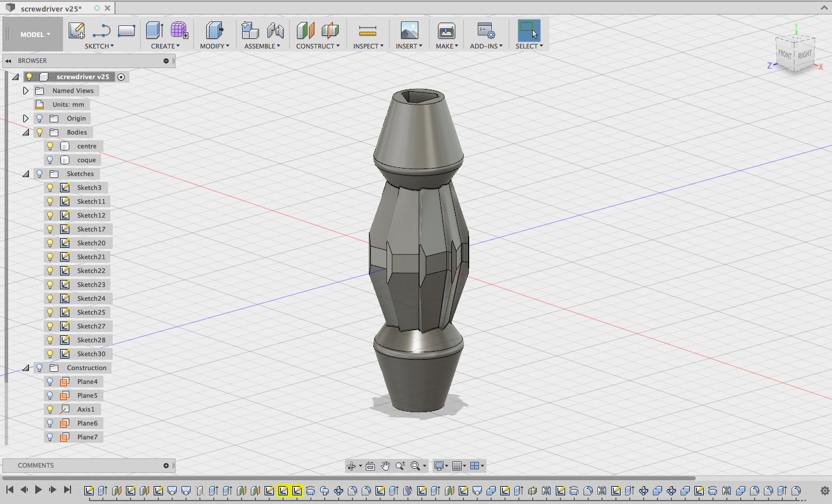
Task: Click the Look At icon
Action: (370, 466)
